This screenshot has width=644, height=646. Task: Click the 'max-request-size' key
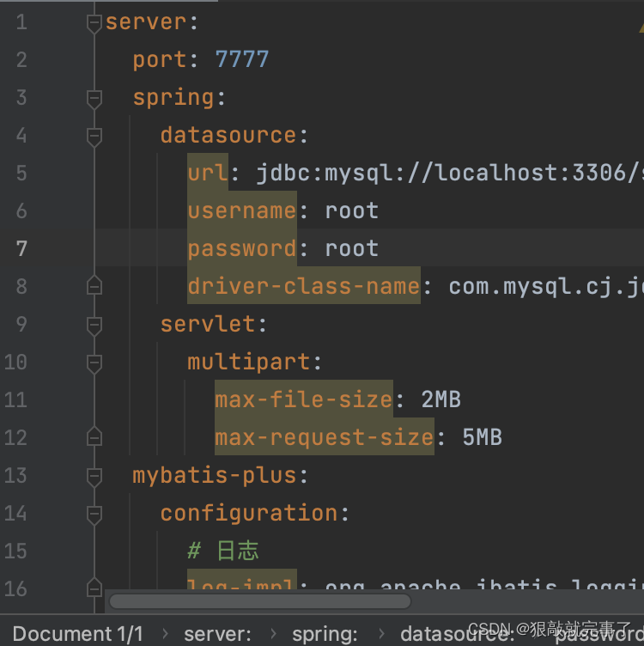point(325,437)
